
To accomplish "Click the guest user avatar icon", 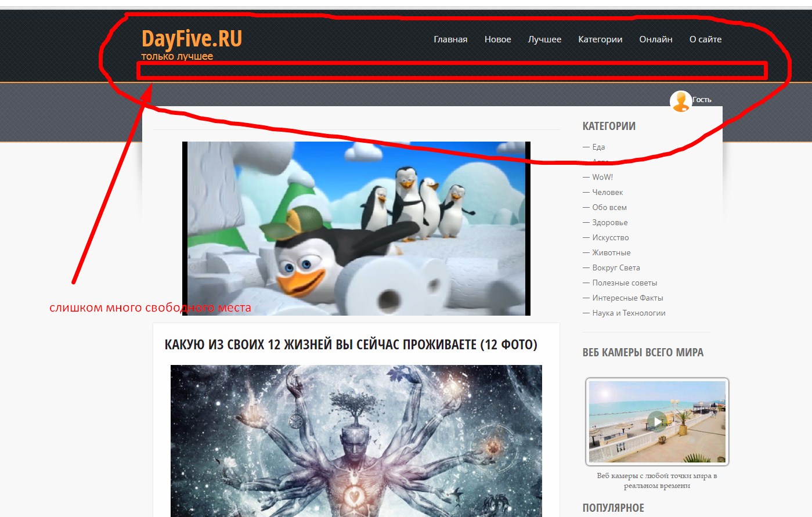I will click(x=680, y=101).
